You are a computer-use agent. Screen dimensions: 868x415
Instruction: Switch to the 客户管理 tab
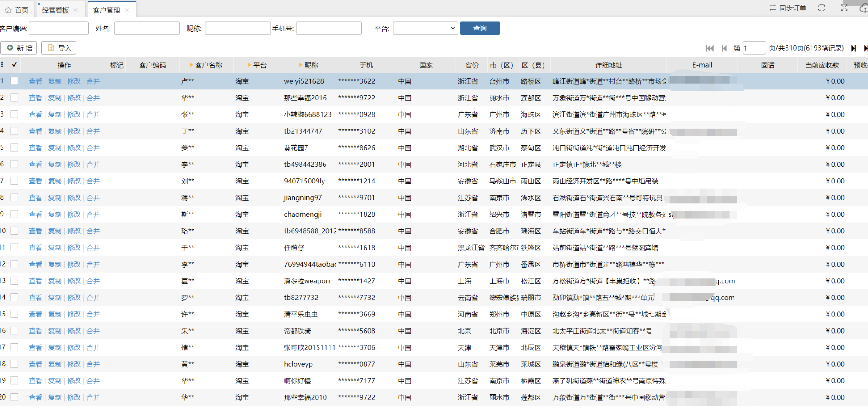(x=111, y=9)
